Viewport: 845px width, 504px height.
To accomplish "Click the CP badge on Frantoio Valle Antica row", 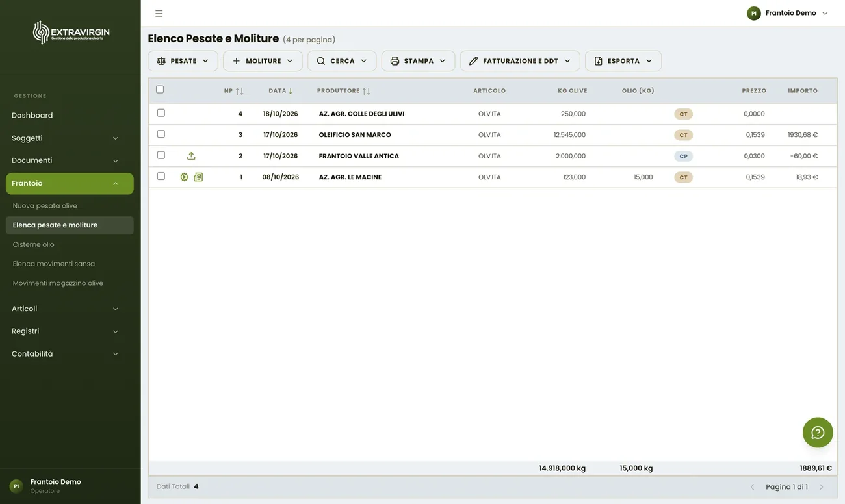I will [x=683, y=157].
